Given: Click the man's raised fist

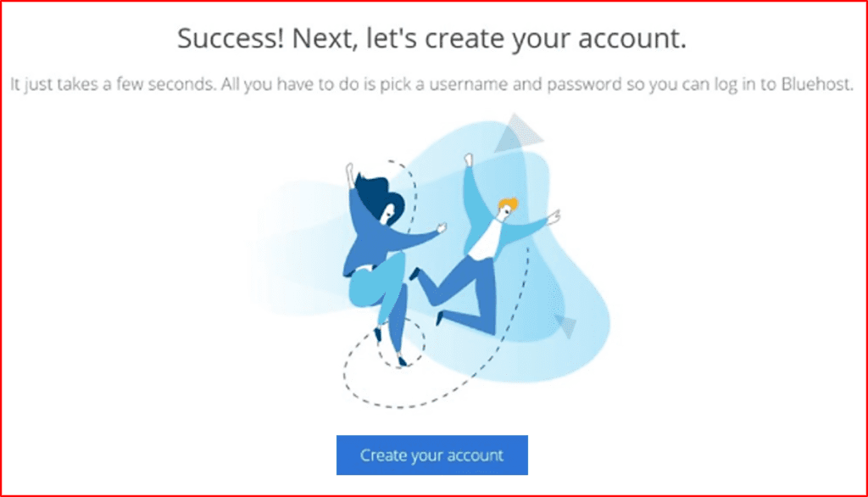Looking at the screenshot, I should [x=469, y=159].
